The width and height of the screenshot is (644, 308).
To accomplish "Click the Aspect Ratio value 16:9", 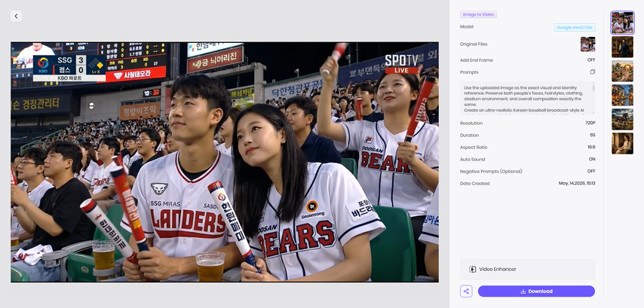I will 591,148.
